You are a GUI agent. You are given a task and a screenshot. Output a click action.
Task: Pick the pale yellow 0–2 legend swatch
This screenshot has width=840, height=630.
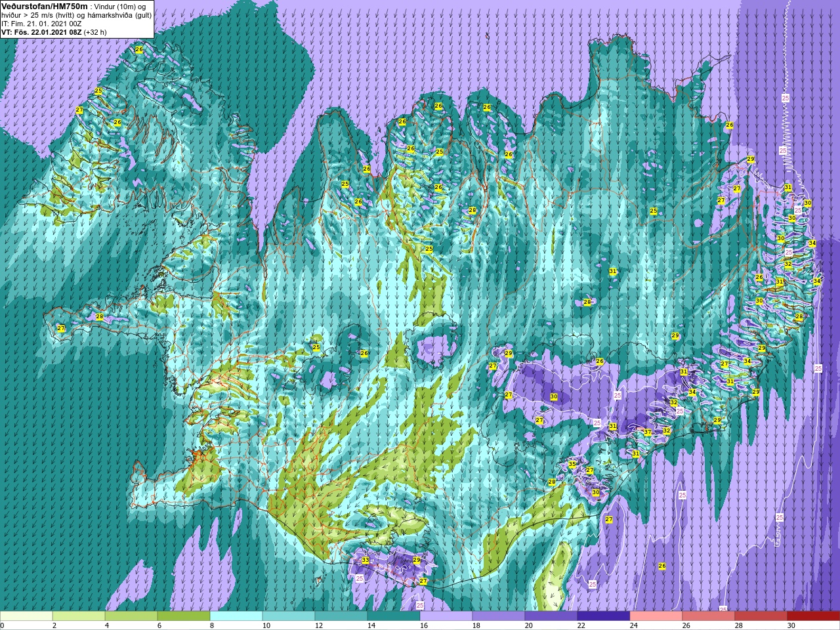coord(26,616)
